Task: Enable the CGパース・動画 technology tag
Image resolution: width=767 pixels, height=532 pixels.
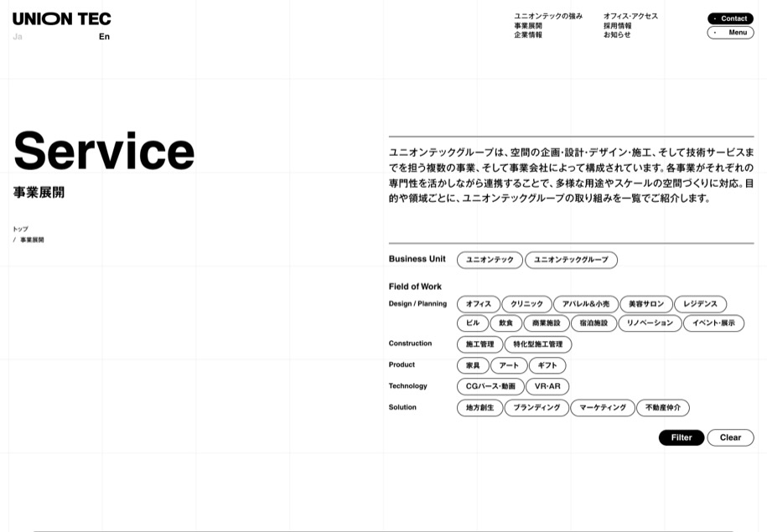Action: click(490, 386)
